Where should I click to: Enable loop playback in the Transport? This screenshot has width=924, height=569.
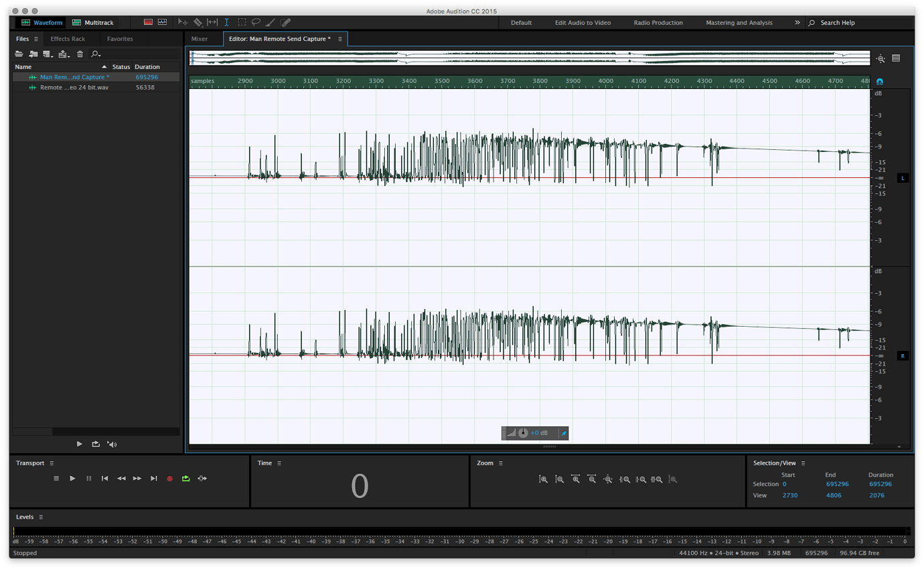(x=185, y=478)
